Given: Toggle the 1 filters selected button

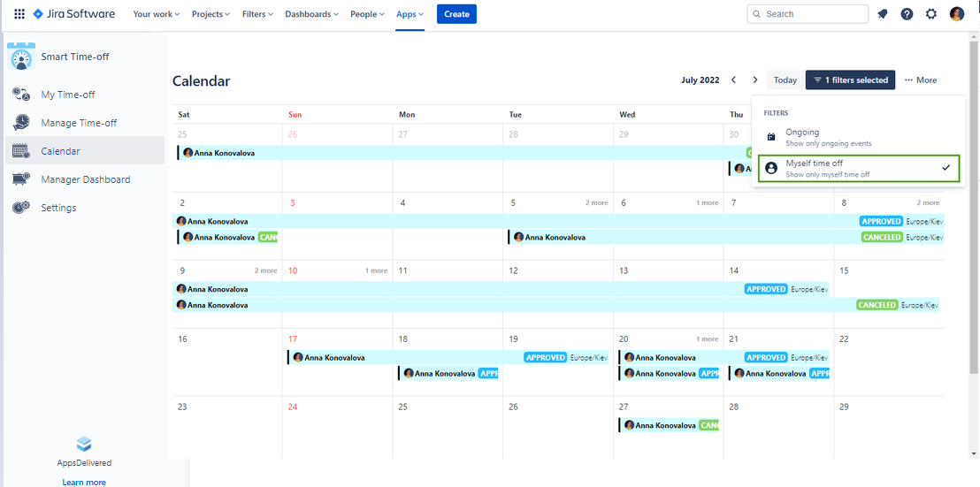Looking at the screenshot, I should (850, 80).
